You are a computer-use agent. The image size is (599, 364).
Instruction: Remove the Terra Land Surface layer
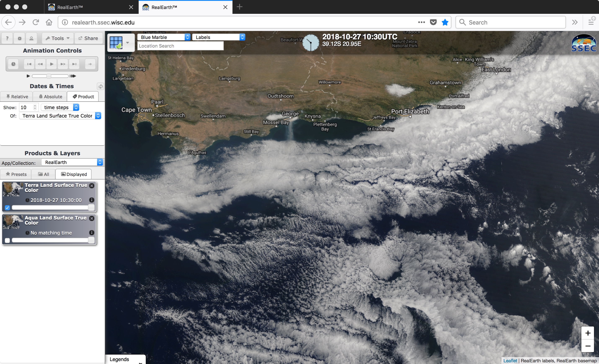tap(92, 186)
